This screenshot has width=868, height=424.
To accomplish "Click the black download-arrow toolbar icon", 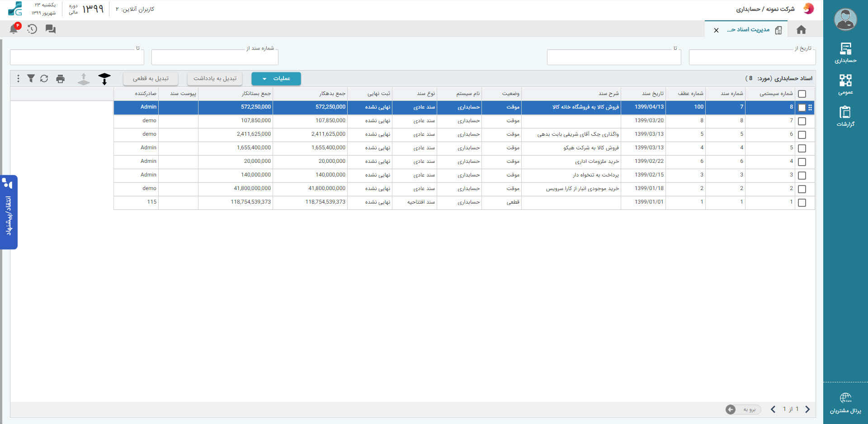I will pyautogui.click(x=104, y=79).
